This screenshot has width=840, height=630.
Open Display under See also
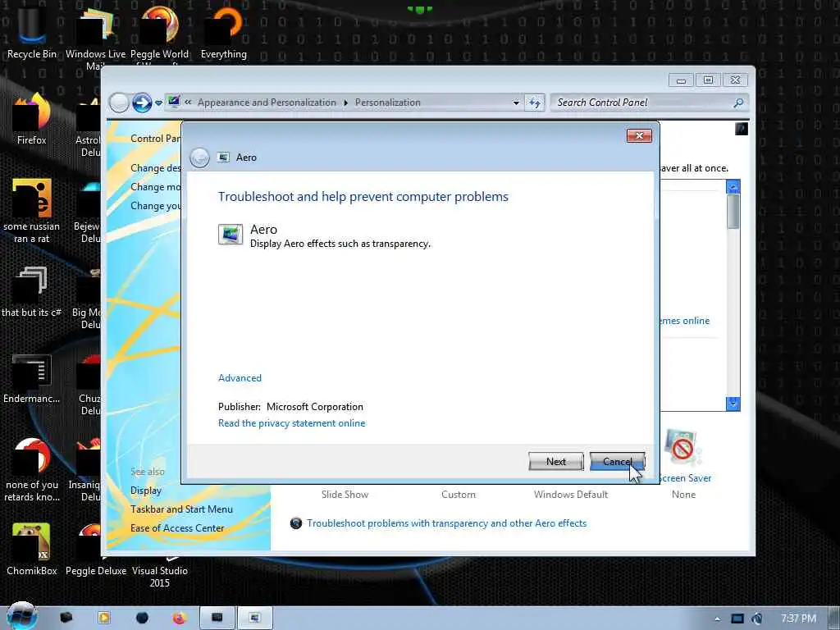146,491
